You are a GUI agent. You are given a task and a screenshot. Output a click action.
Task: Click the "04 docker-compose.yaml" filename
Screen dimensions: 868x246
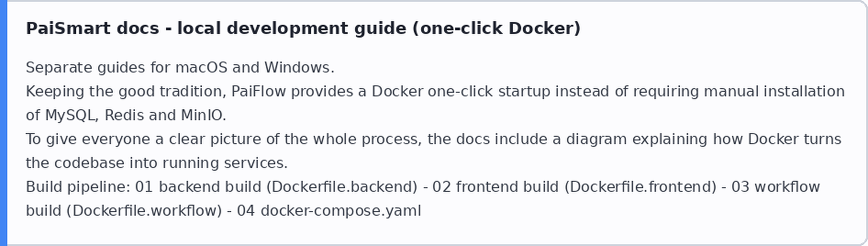(329, 211)
